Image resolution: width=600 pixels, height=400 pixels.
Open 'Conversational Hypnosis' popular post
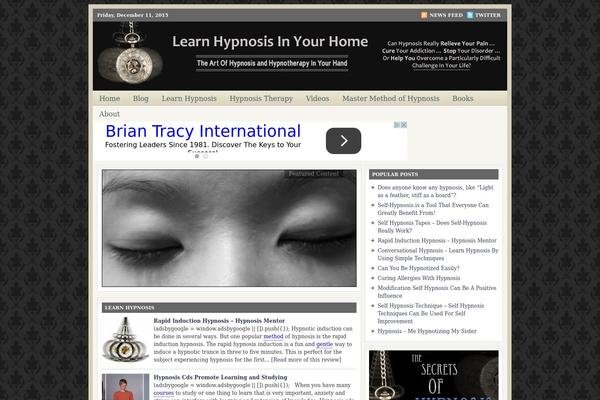438,254
